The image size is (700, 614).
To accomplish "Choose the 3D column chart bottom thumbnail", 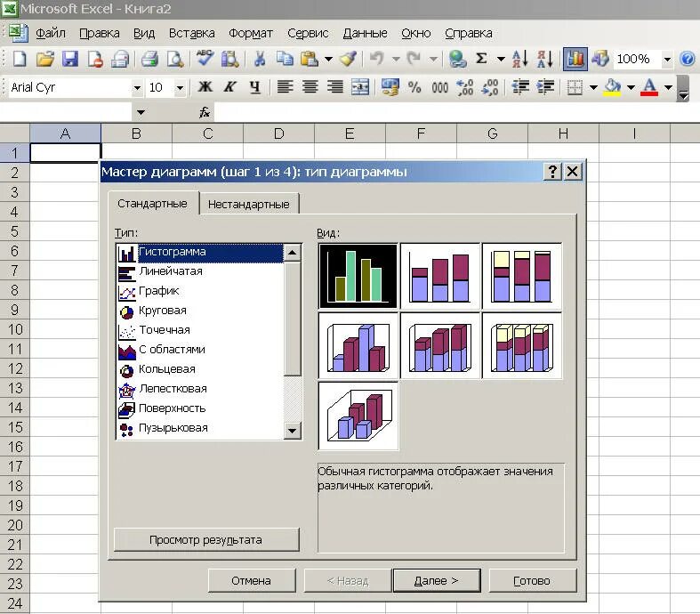I will pos(358,416).
